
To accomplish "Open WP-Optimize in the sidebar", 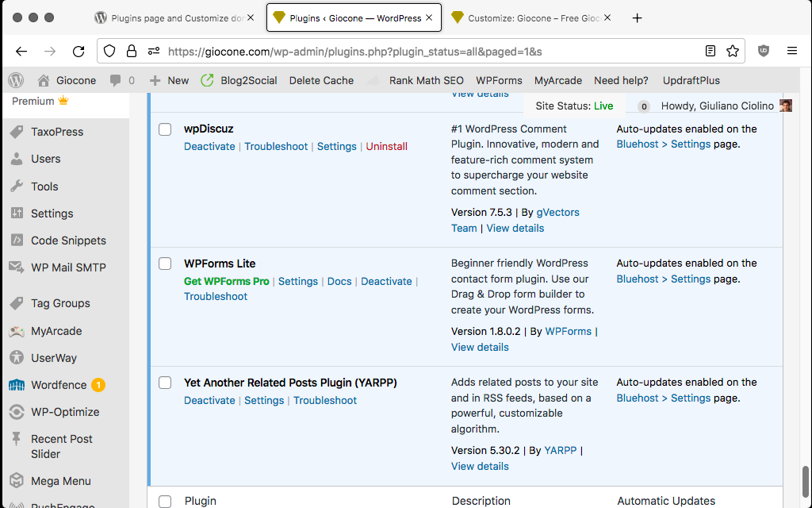I will 65,412.
